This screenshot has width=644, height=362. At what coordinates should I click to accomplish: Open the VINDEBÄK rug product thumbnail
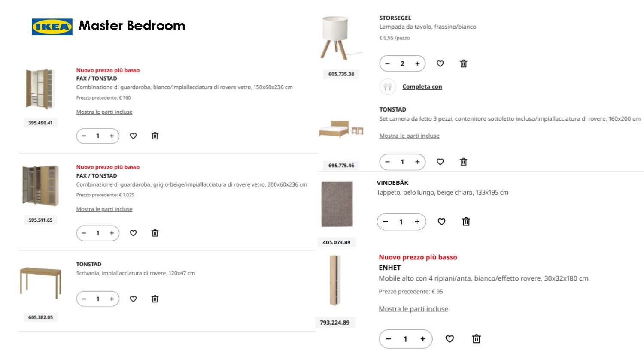[x=337, y=204]
